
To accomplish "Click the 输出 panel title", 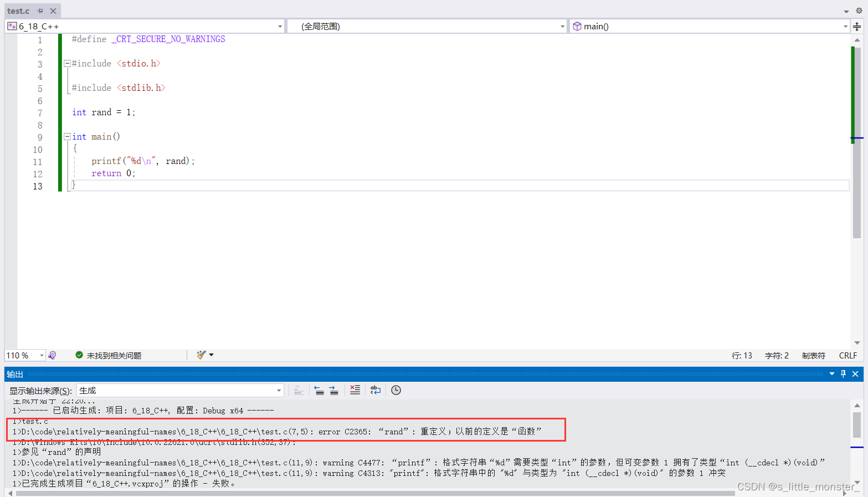I will coord(15,375).
